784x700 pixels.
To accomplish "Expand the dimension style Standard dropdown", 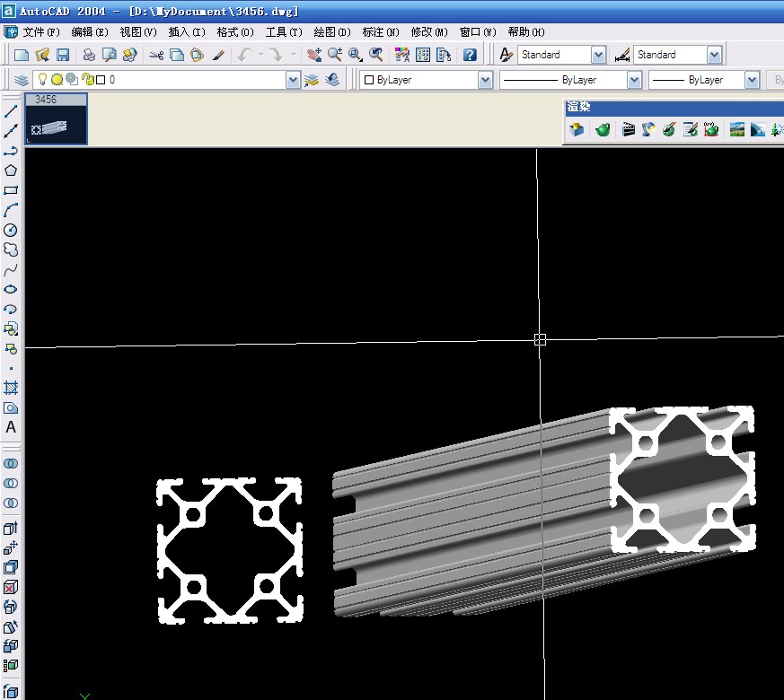I will [715, 55].
